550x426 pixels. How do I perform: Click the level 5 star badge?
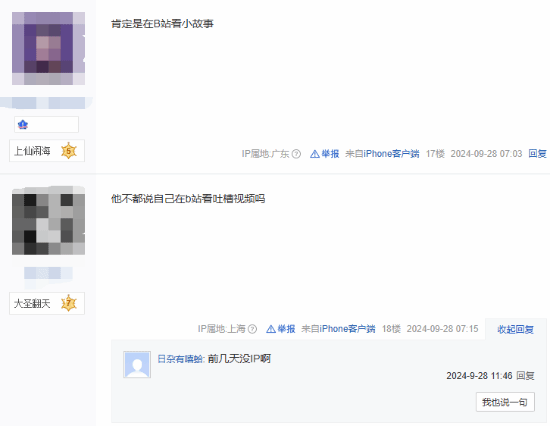pyautogui.click(x=69, y=151)
